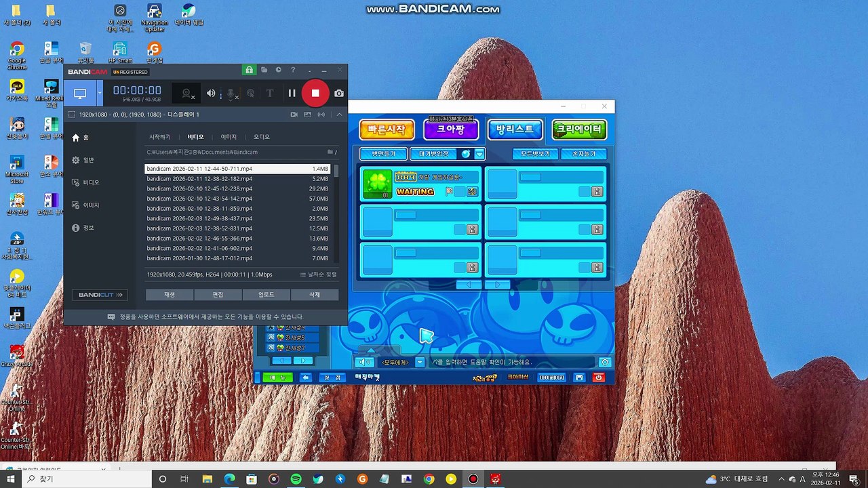
Task: Open Spotify from the taskbar
Action: [296, 479]
